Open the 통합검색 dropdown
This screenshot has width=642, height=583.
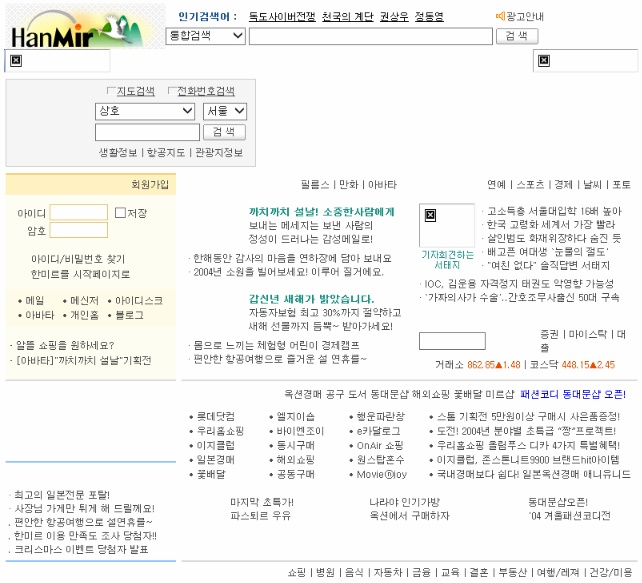(x=205, y=36)
